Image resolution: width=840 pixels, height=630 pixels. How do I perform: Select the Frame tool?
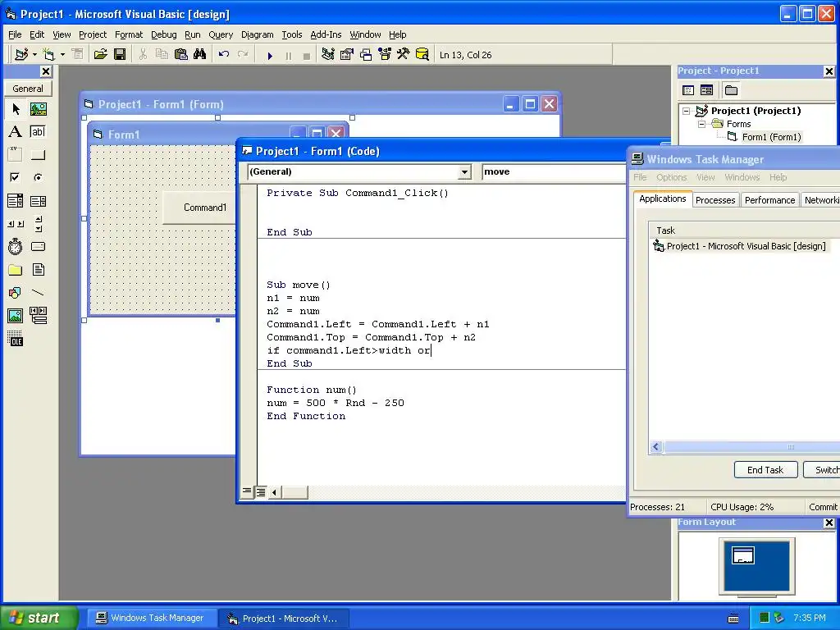pos(16,155)
